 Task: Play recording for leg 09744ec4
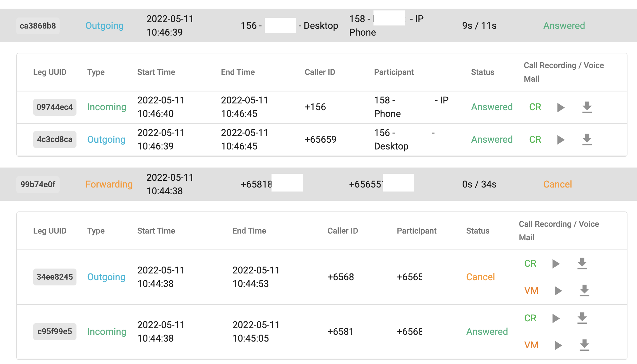pyautogui.click(x=561, y=107)
